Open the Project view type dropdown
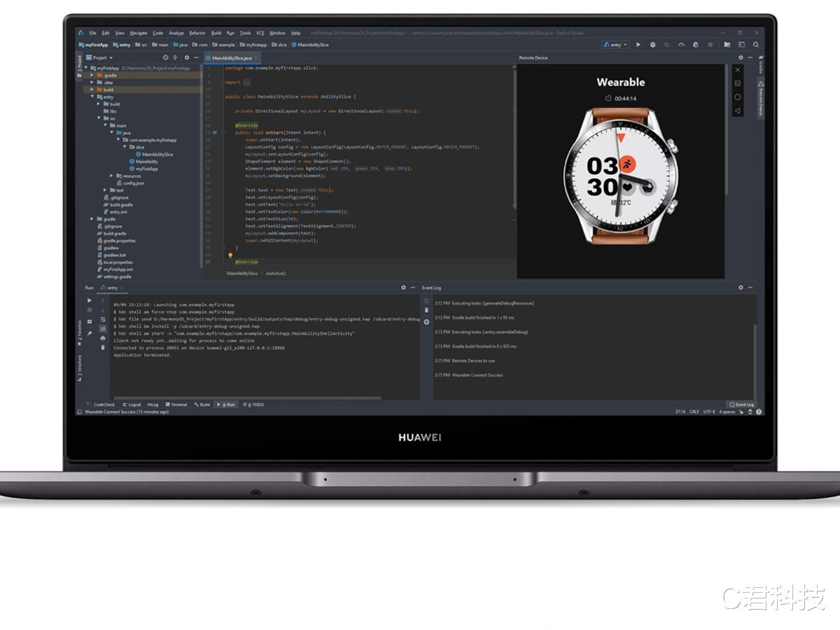 point(101,57)
